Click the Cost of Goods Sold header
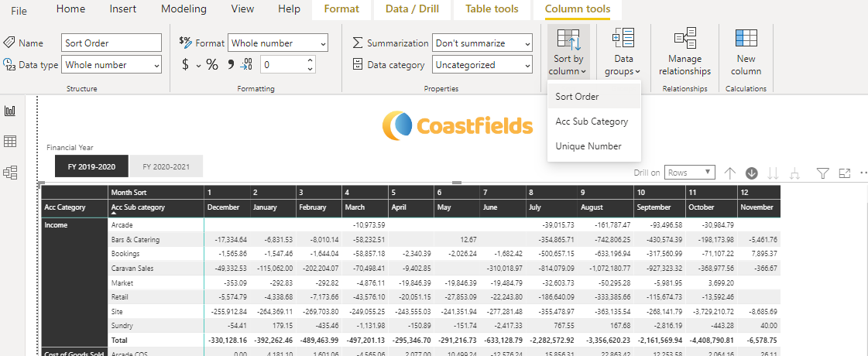 [x=74, y=353]
